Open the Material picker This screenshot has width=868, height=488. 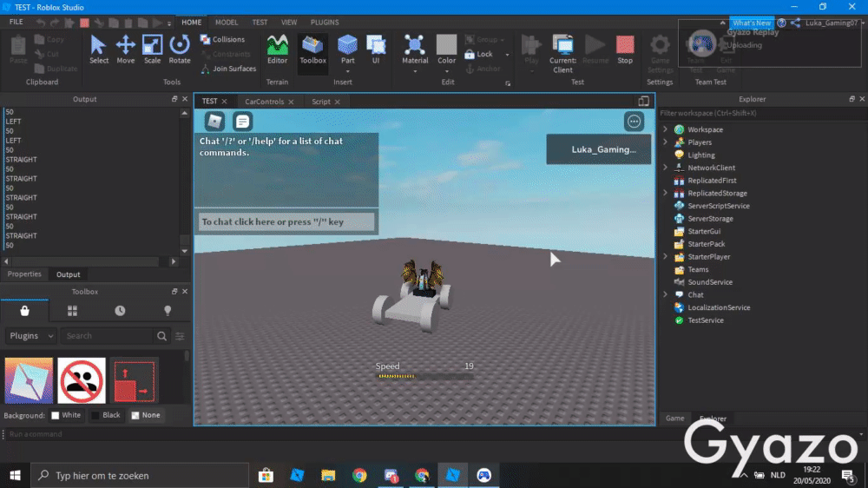[x=415, y=48]
